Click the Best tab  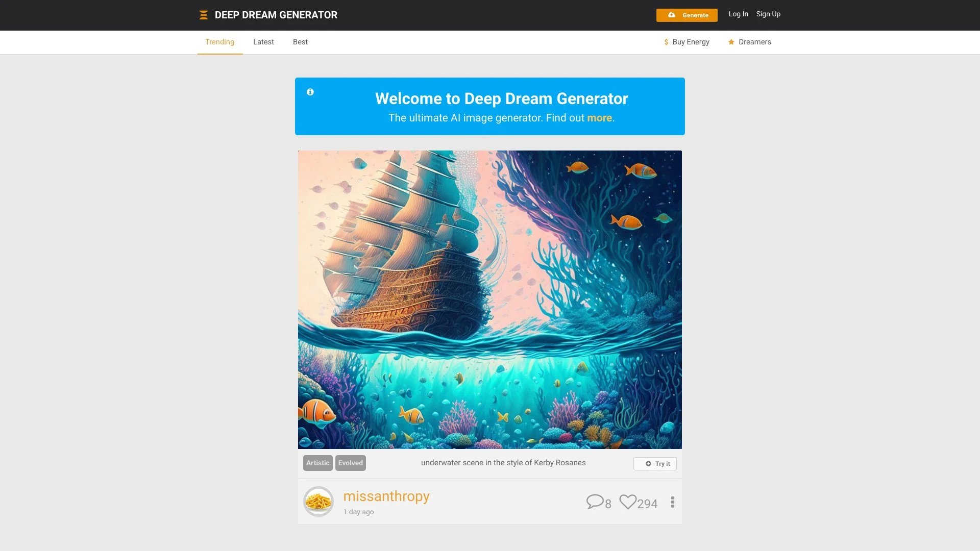300,42
